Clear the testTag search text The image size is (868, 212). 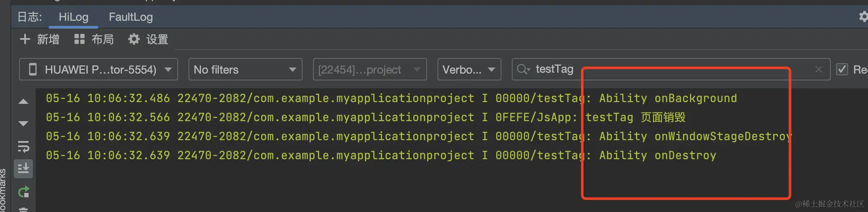click(818, 69)
